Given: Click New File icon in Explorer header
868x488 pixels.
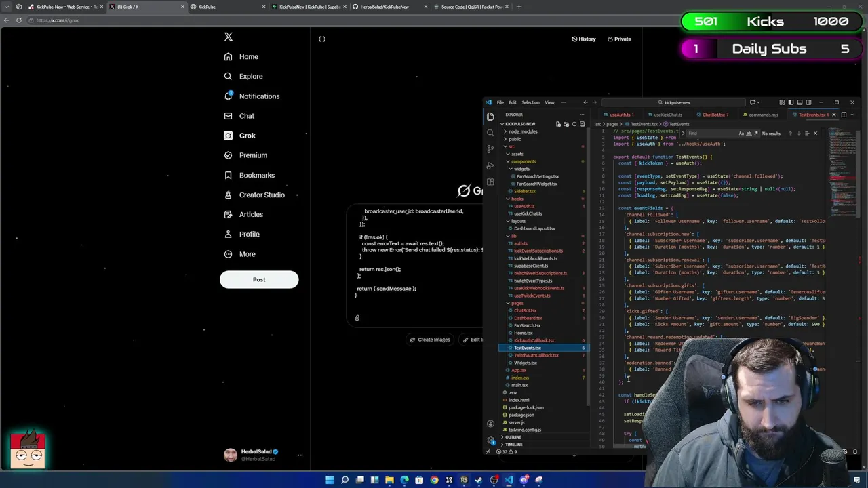Looking at the screenshot, I should pos(558,124).
